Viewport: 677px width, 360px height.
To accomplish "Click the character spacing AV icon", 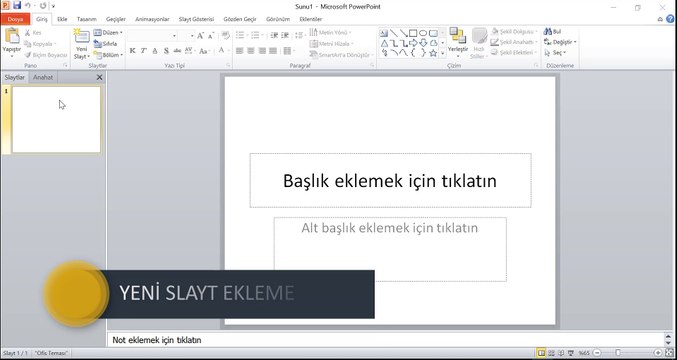I will coord(189,51).
